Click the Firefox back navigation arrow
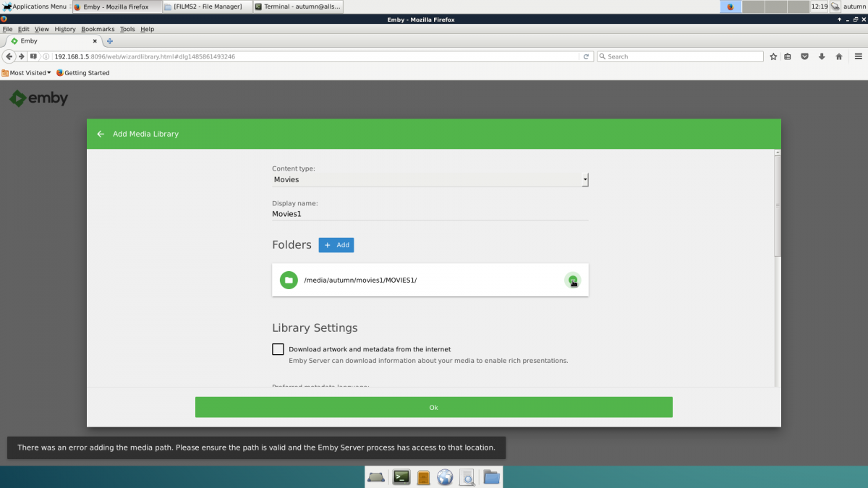 click(9, 56)
